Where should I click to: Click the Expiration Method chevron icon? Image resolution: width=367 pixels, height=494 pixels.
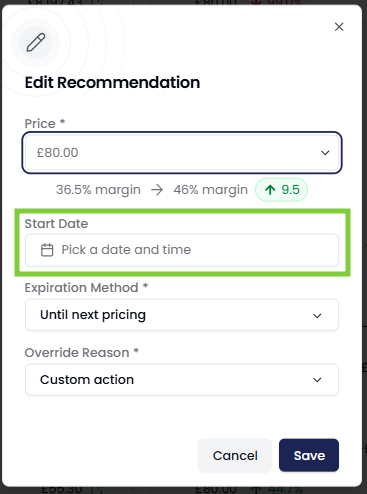pyautogui.click(x=317, y=315)
